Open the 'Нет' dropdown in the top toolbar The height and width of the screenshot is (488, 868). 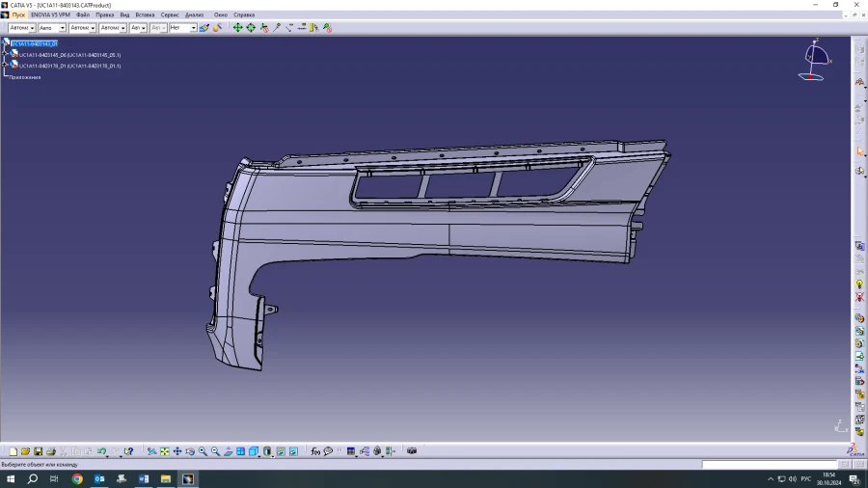193,28
